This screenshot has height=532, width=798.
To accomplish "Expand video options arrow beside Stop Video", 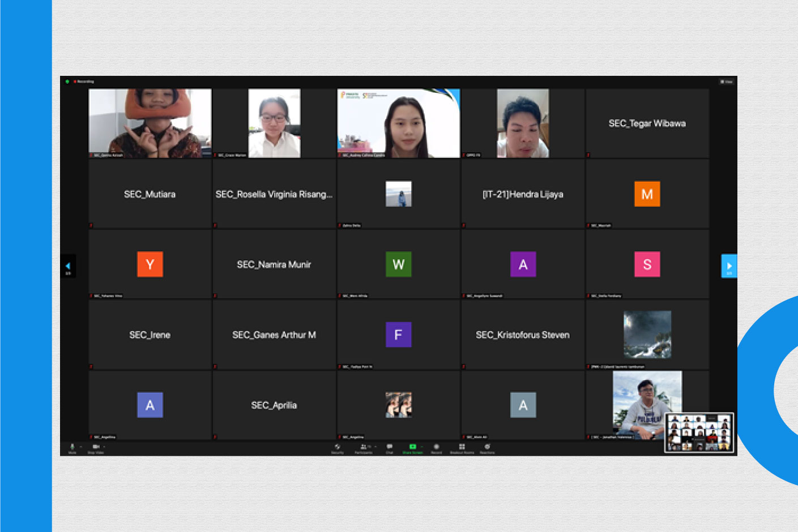I will [x=104, y=447].
